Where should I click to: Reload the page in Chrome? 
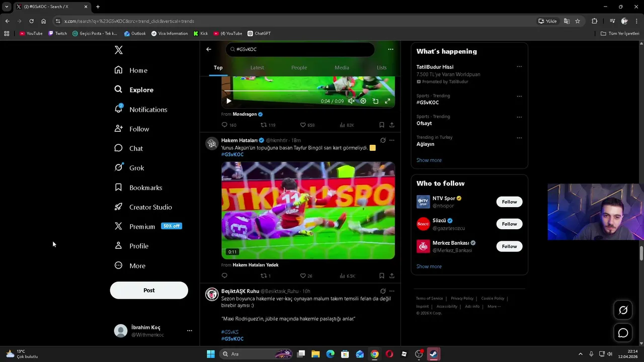pos(31,21)
